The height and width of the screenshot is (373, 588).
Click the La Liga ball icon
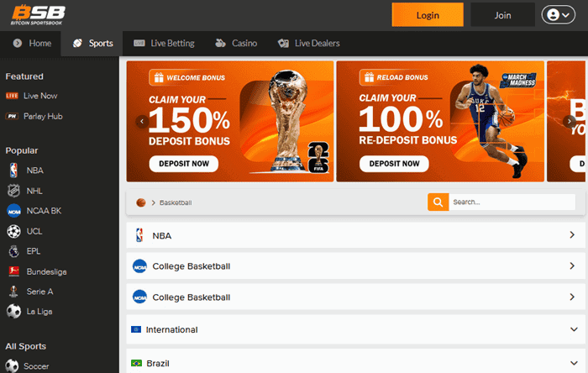coord(13,311)
